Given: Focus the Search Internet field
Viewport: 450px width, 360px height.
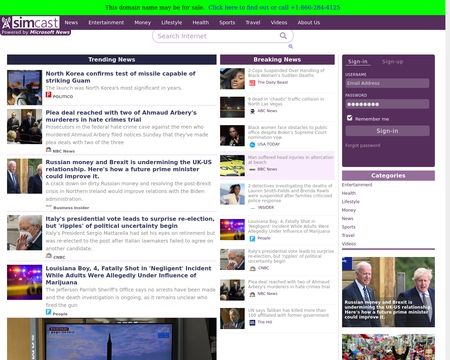Looking at the screenshot, I should pyautogui.click(x=217, y=36).
